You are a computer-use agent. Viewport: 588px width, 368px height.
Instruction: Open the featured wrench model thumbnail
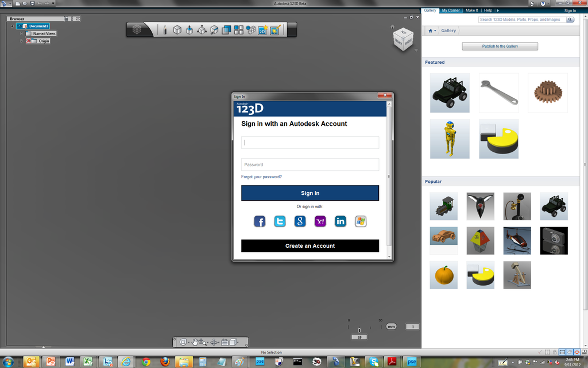[499, 93]
